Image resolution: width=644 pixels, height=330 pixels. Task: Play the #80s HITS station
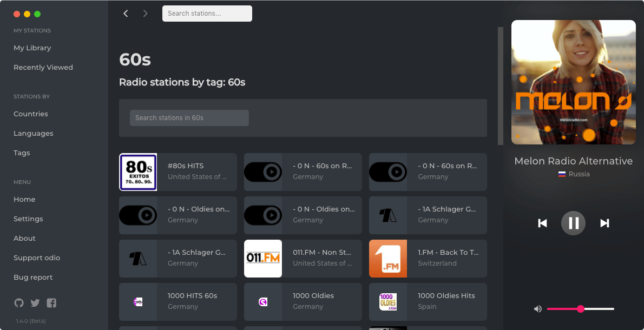coord(178,172)
